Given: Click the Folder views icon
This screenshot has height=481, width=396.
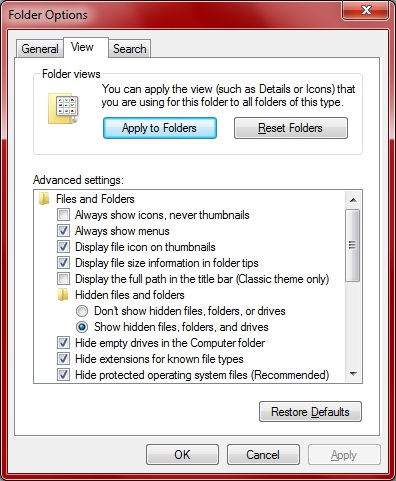Looking at the screenshot, I should pos(64,108).
